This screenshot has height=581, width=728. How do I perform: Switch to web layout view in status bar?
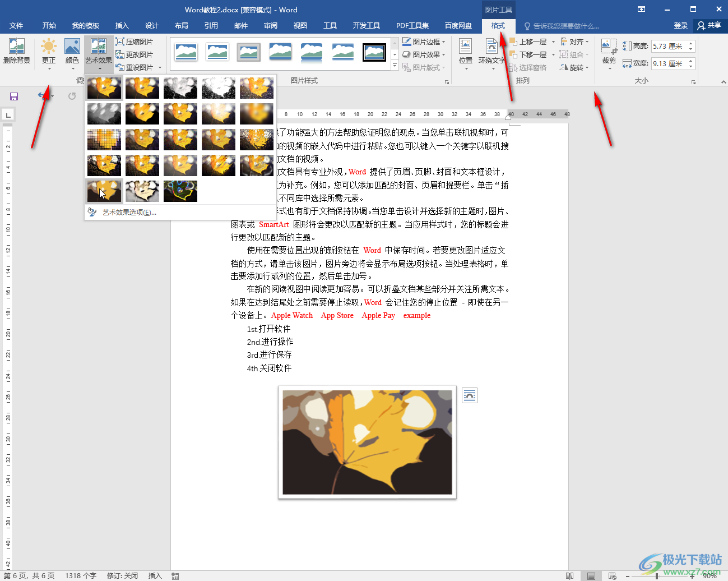pos(613,576)
